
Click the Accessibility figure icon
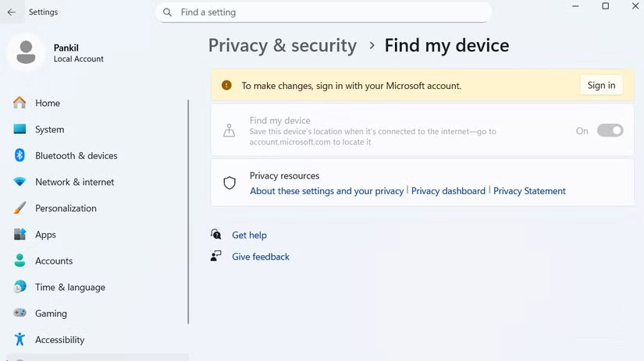(x=20, y=340)
